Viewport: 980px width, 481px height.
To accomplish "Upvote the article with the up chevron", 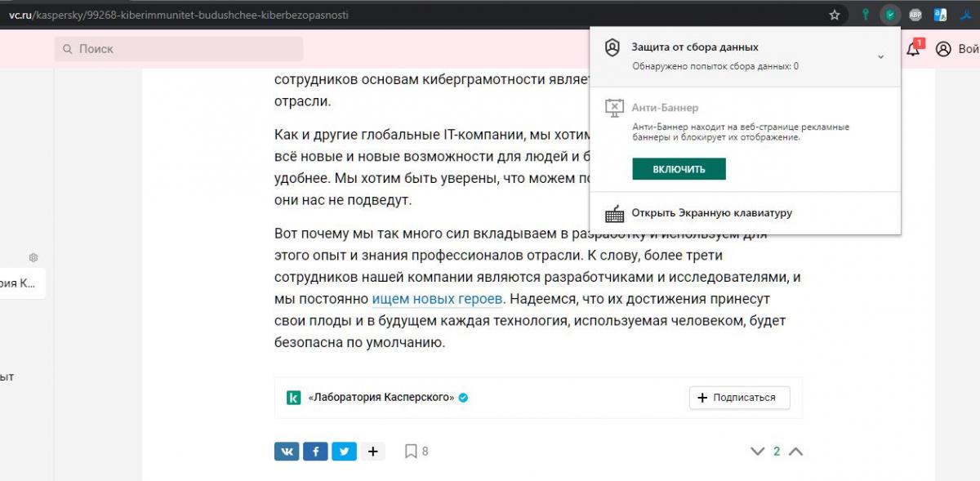I will [x=795, y=452].
